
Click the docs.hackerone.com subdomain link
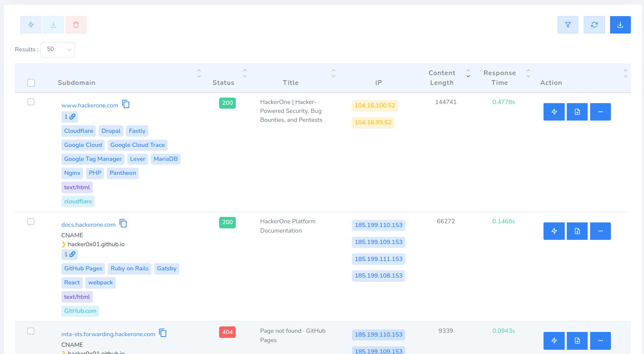coord(88,225)
